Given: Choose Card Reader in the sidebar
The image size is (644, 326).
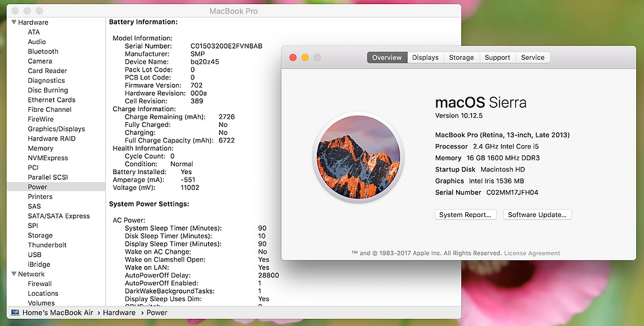Looking at the screenshot, I should 47,70.
